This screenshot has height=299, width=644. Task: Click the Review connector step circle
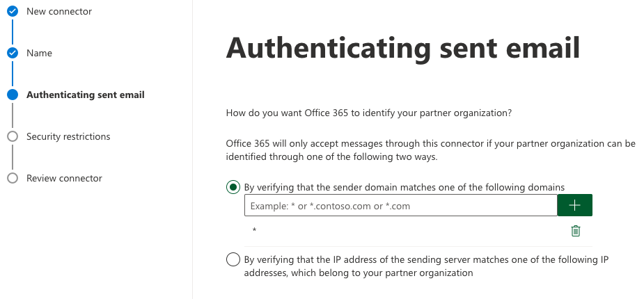click(x=13, y=178)
